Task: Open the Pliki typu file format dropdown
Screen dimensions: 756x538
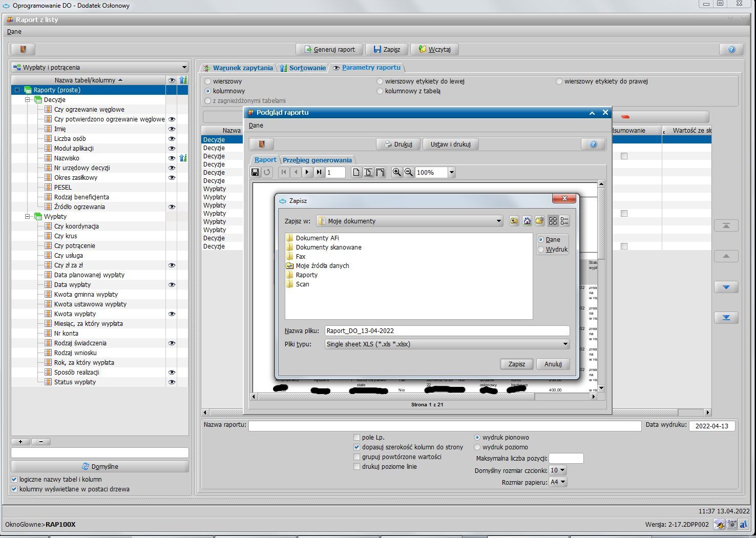Action: click(565, 344)
